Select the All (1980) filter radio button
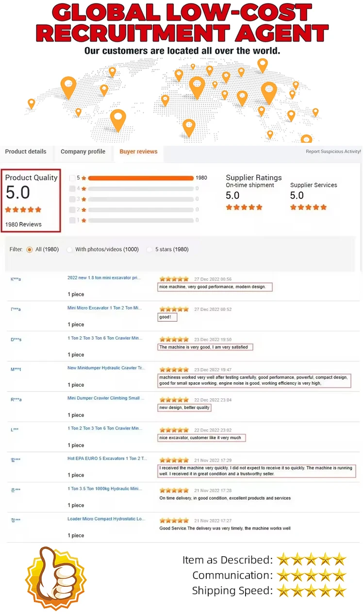The image size is (364, 614). point(30,250)
